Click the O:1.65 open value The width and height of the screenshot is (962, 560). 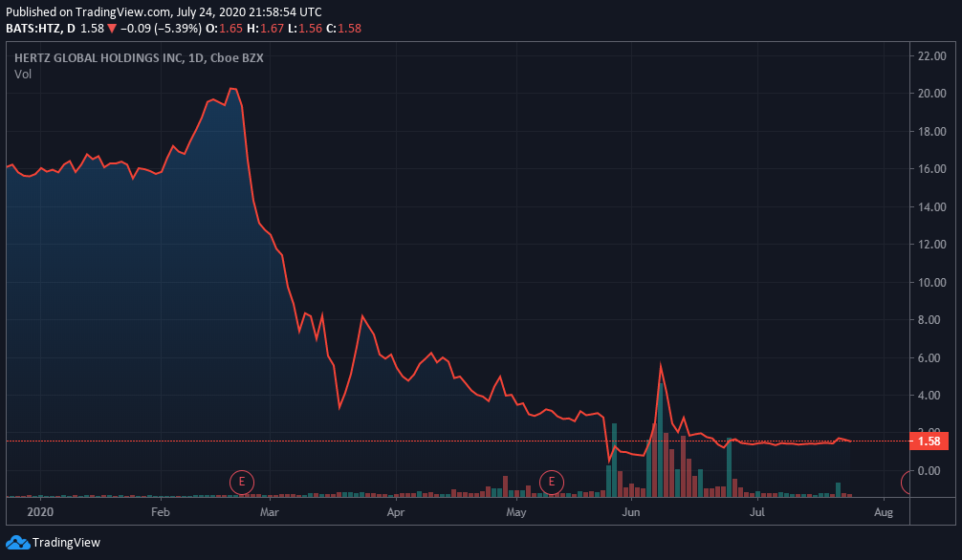[x=224, y=29]
